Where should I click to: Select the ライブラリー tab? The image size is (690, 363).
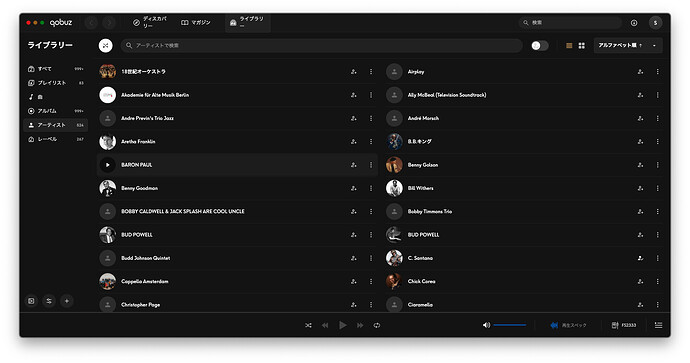(x=248, y=22)
